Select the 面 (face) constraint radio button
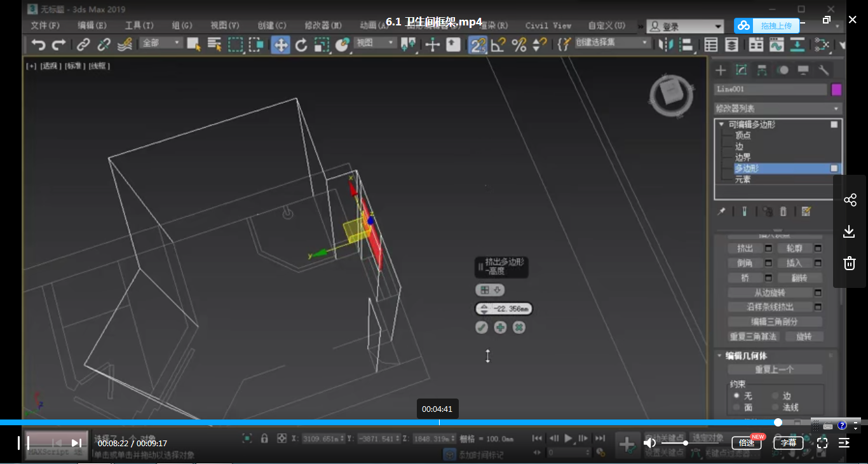This screenshot has height=464, width=868. click(x=736, y=407)
